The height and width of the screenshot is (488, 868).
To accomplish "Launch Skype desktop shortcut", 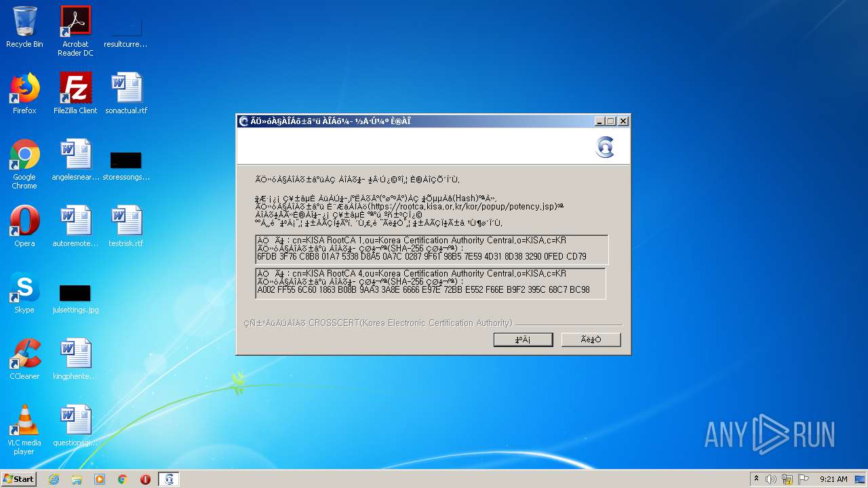I will [x=24, y=293].
